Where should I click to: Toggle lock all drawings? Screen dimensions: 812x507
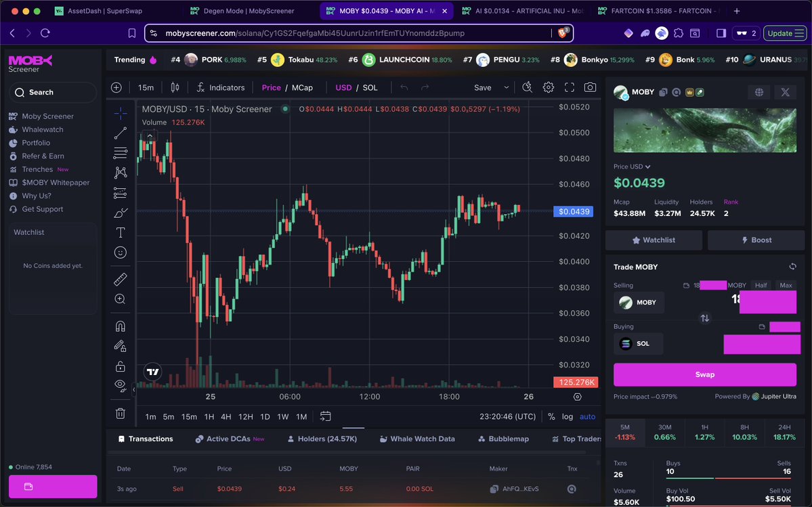click(x=120, y=366)
